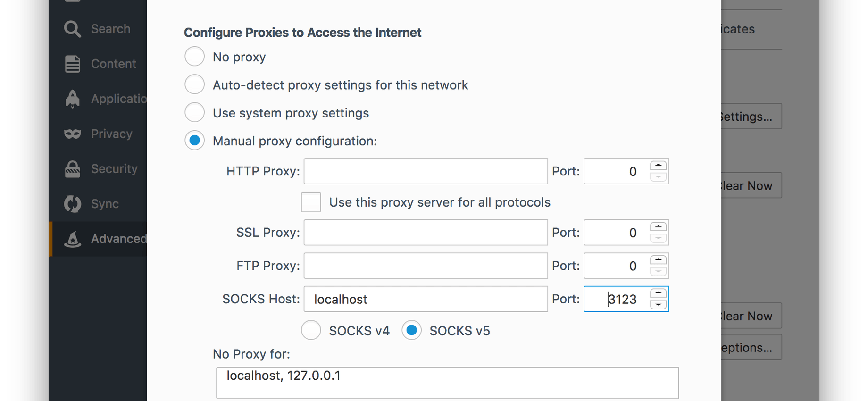The image size is (868, 401).
Task: Select the No proxy radio button
Action: [194, 57]
